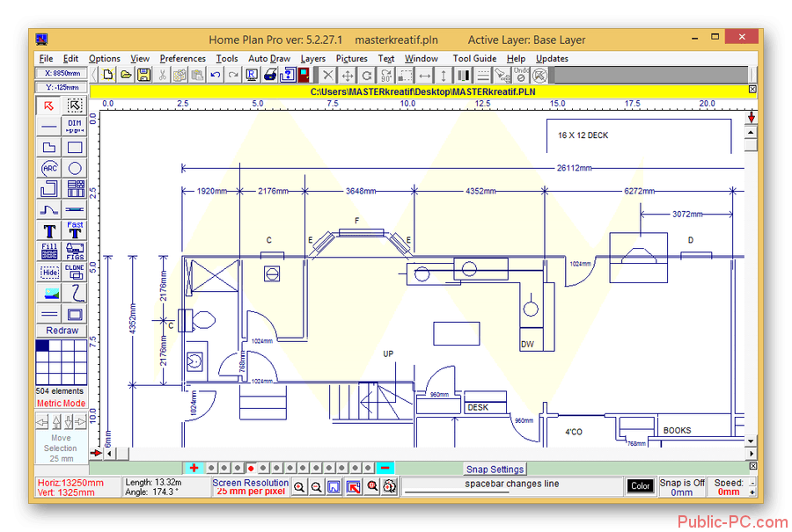This screenshot has width=792, height=532.
Task: Choose the DIM dimension tool
Action: 75,127
